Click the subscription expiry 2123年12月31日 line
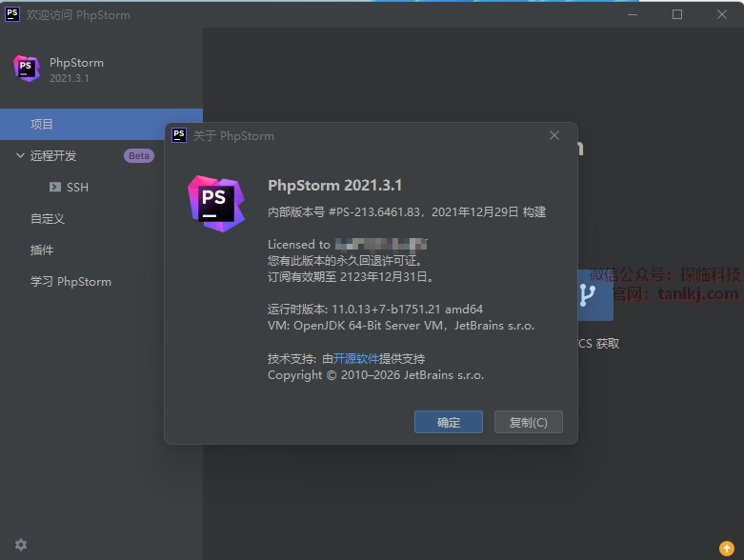Viewport: 744px width, 560px height. 351,277
